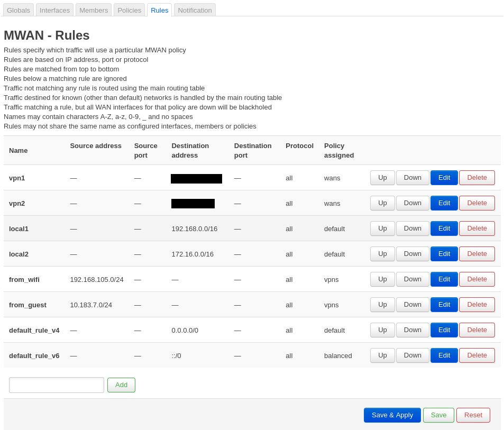Screen dimensions: 504x430
Task: Delete the vpn2 rule
Action: coord(476,203)
